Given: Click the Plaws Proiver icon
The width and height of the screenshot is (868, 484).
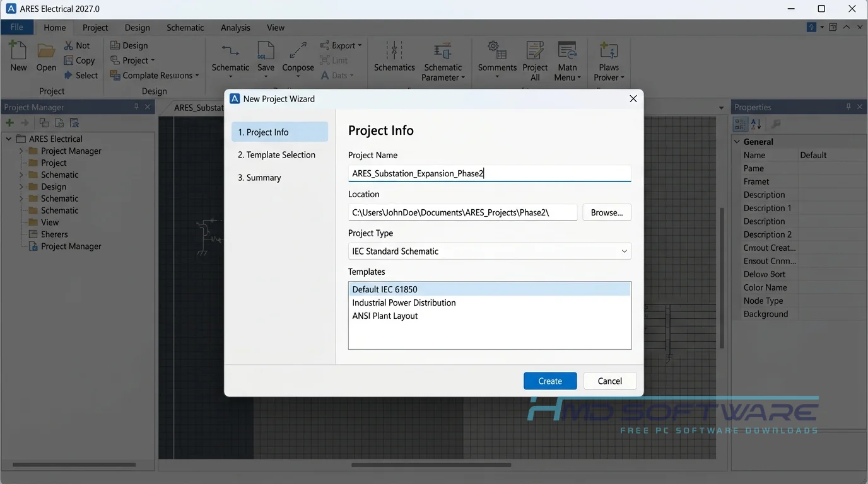Looking at the screenshot, I should point(609,51).
